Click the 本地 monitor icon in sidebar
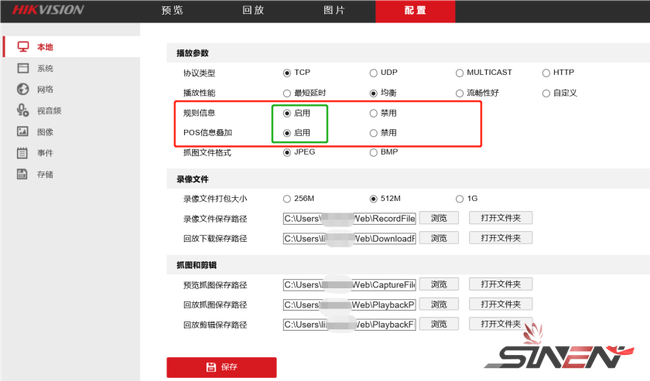The width and height of the screenshot is (650, 381). (23, 47)
